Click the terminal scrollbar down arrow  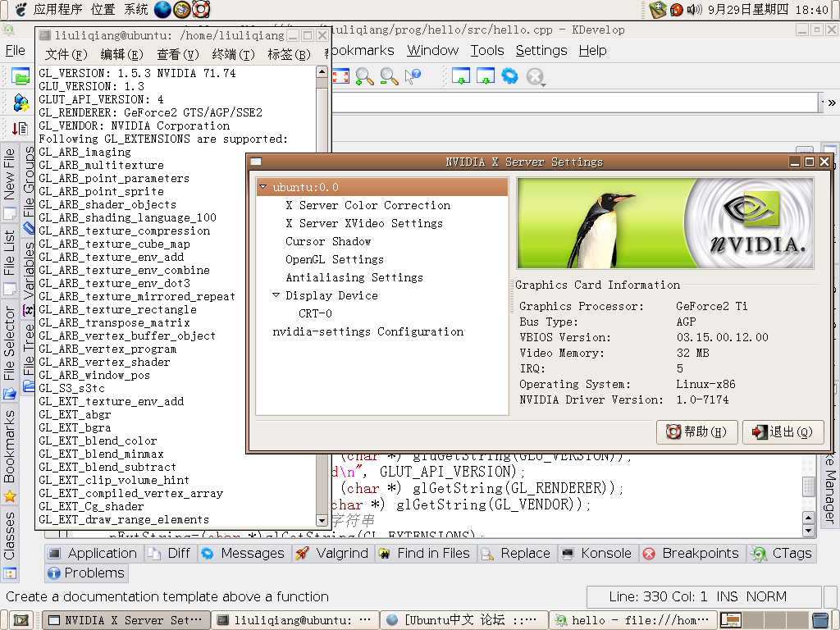click(322, 520)
